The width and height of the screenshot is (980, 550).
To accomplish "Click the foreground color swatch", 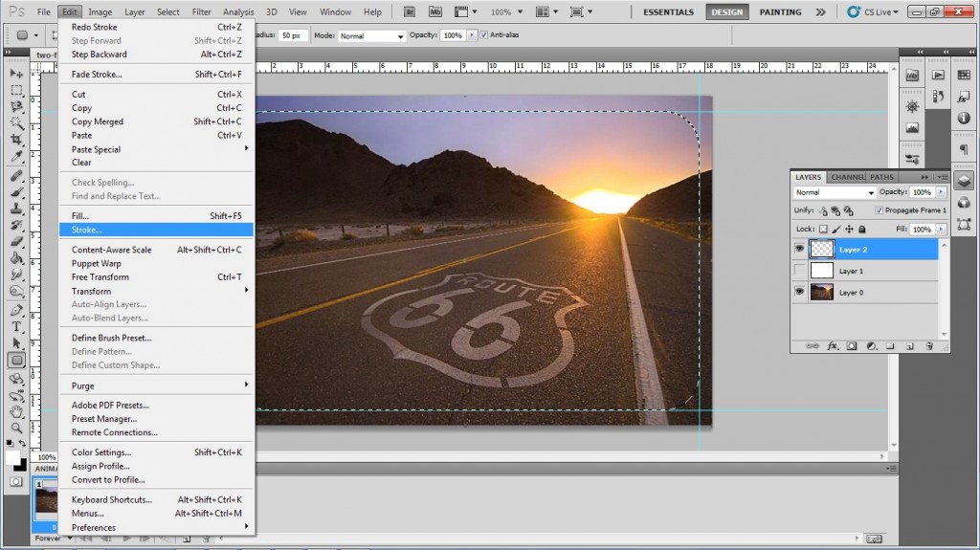I will coord(12,457).
